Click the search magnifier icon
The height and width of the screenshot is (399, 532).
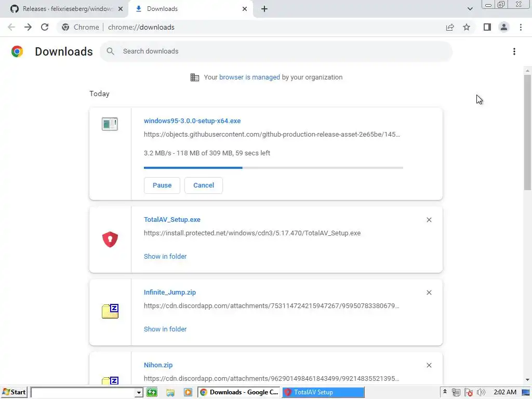pos(110,51)
